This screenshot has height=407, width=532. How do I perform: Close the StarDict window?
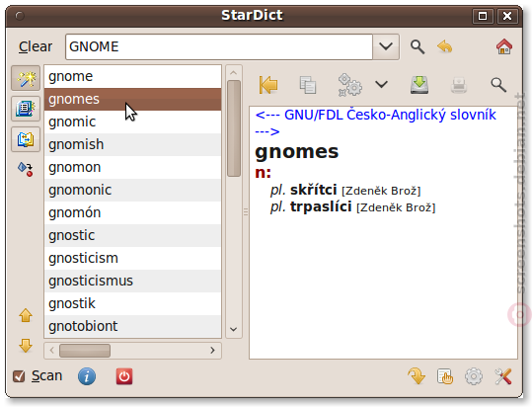(507, 16)
